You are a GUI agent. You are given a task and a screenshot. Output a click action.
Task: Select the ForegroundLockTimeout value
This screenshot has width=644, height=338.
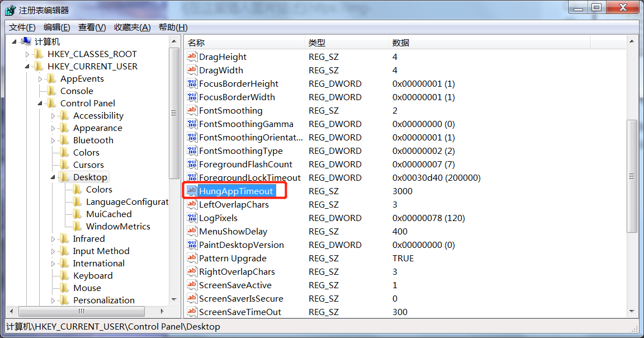250,177
